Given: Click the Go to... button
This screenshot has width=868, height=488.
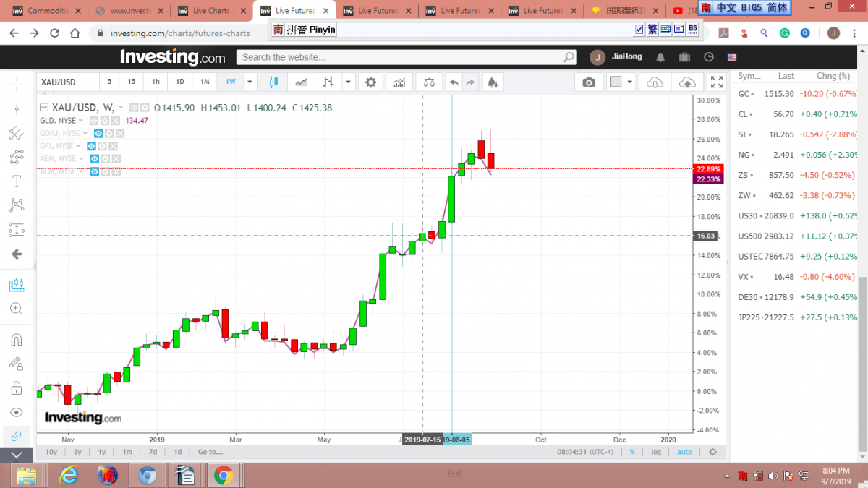Looking at the screenshot, I should click(x=210, y=452).
